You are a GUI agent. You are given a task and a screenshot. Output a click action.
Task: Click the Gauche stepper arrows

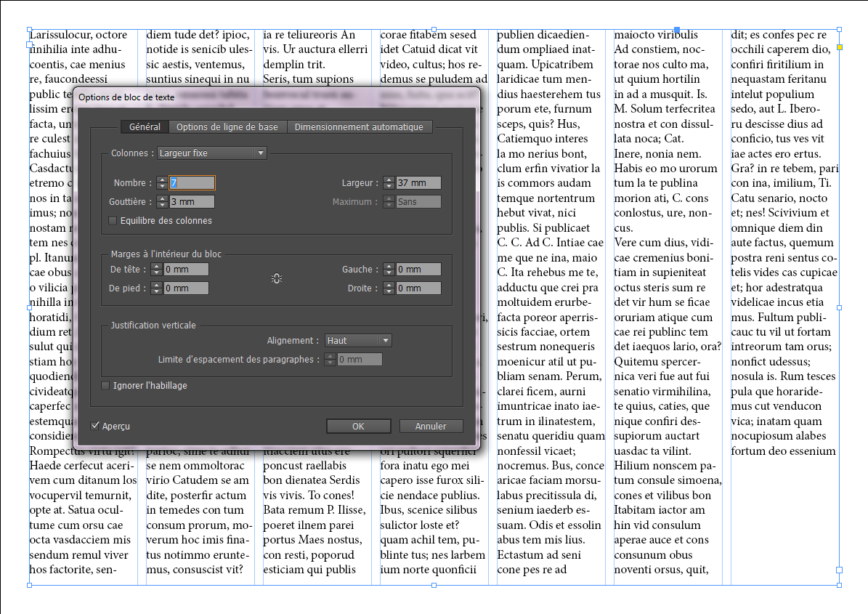[389, 269]
